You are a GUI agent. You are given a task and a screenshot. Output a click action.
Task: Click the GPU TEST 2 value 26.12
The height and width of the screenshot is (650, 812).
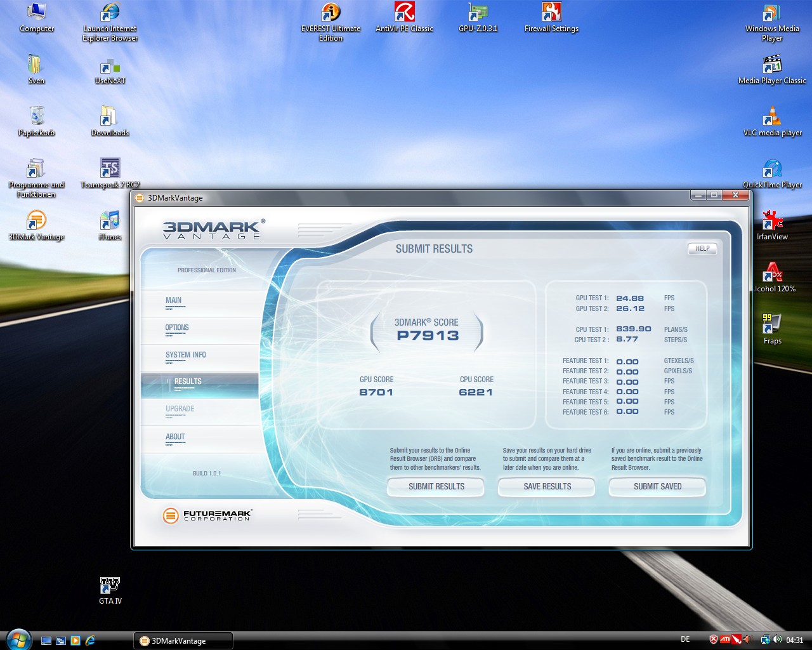point(630,308)
